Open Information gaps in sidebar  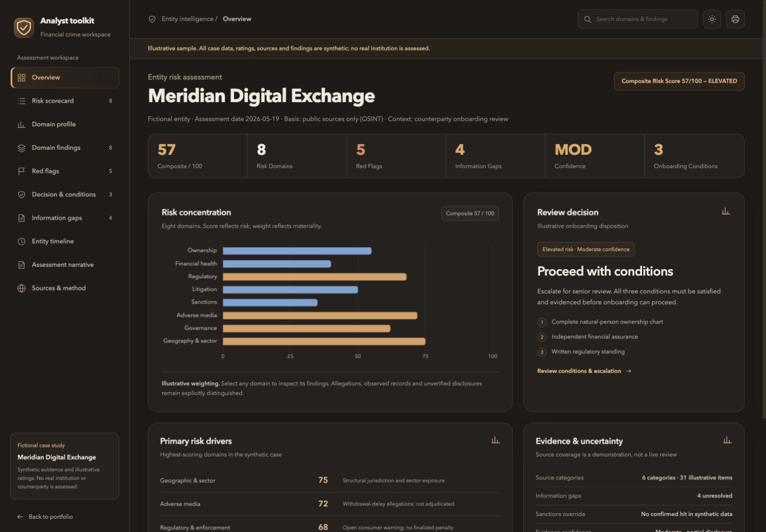[x=65, y=218]
